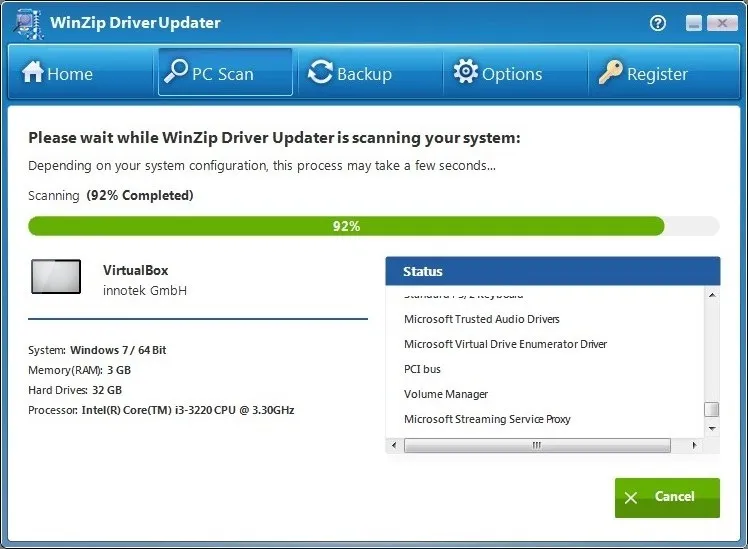Click the Hard Drives 32 GB entry
The height and width of the screenshot is (549, 748).
75,390
